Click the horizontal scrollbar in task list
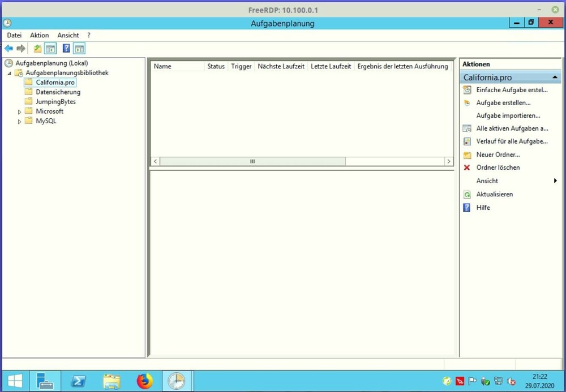The height and width of the screenshot is (392, 566). click(252, 162)
